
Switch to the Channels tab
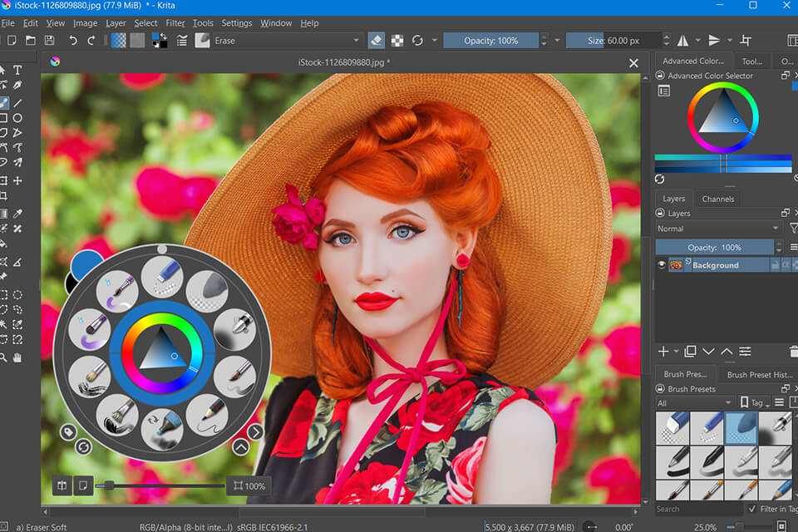coord(717,199)
